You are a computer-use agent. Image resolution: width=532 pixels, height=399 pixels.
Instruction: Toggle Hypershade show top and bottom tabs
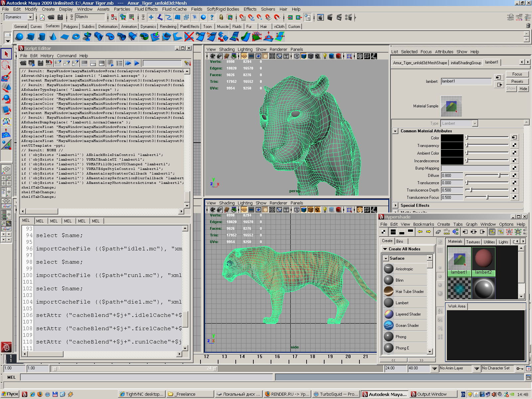coord(393,232)
